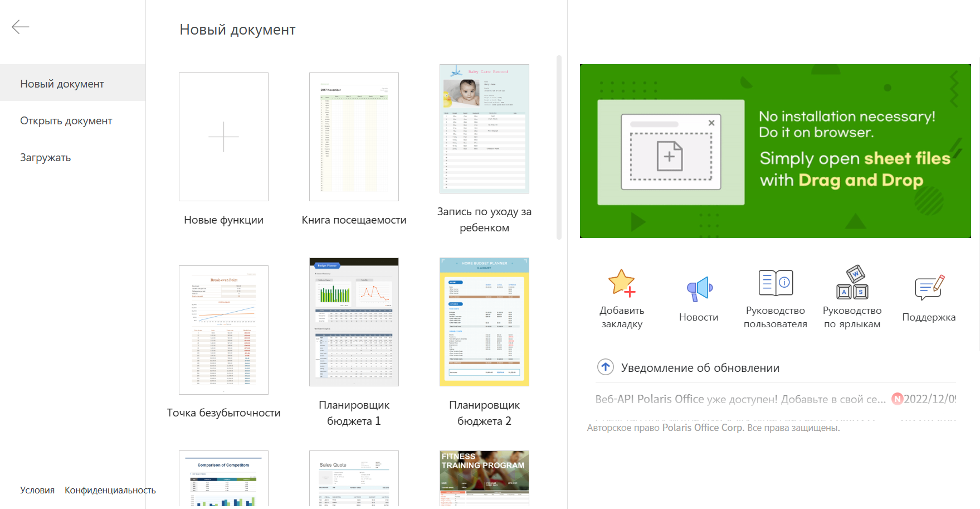Click the Книга посещаемости label
This screenshot has height=509, width=980.
354,220
